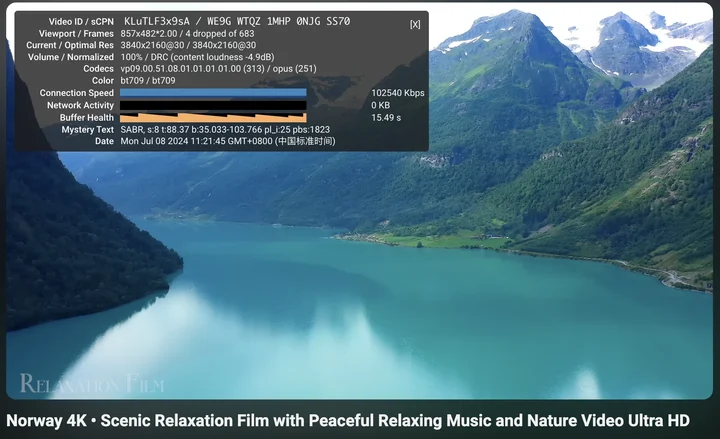The height and width of the screenshot is (439, 720).
Task: Click the 102540 Kbps speed value
Action: pos(398,93)
